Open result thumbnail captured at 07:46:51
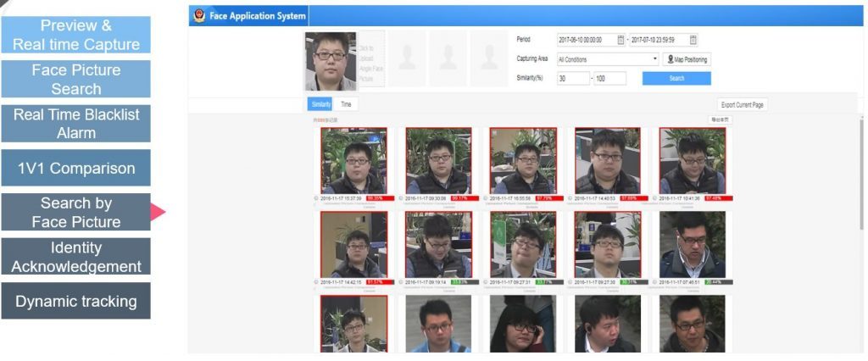Viewport: 868px width, 361px height. point(692,244)
